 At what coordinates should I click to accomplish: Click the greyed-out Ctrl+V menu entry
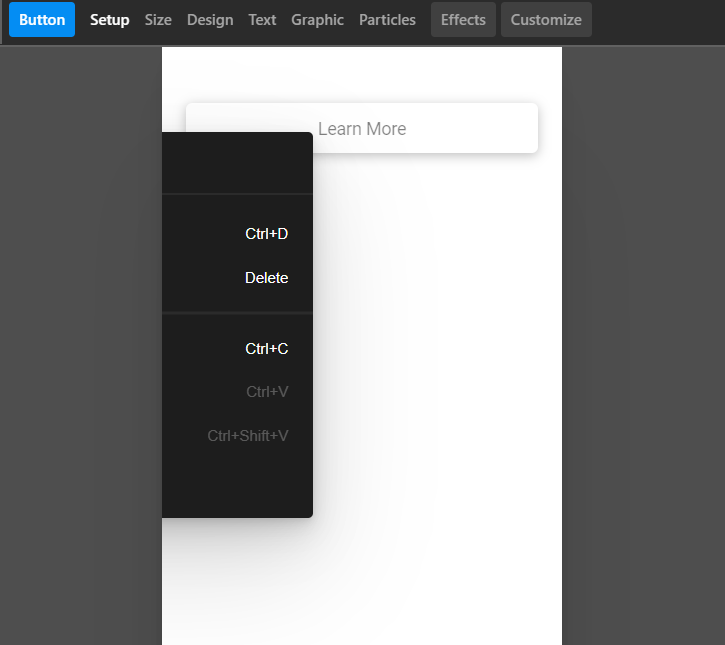[x=238, y=392]
